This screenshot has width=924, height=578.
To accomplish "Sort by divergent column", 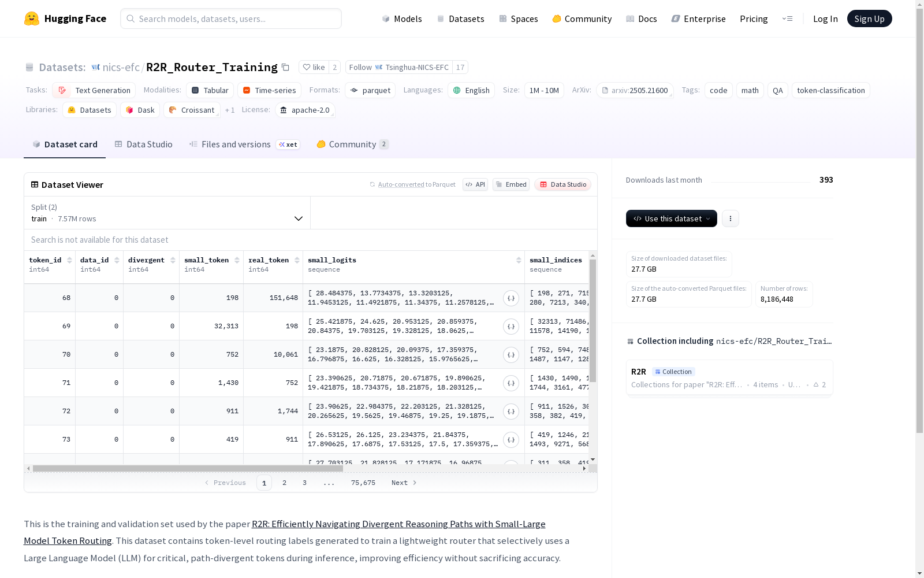I will [x=173, y=260].
